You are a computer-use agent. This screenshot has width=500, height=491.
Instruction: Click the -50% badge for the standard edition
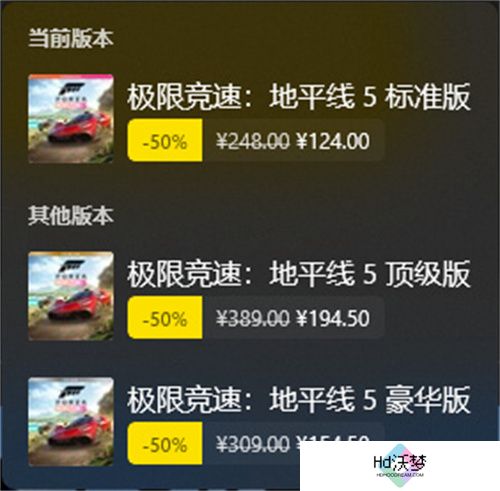click(165, 140)
